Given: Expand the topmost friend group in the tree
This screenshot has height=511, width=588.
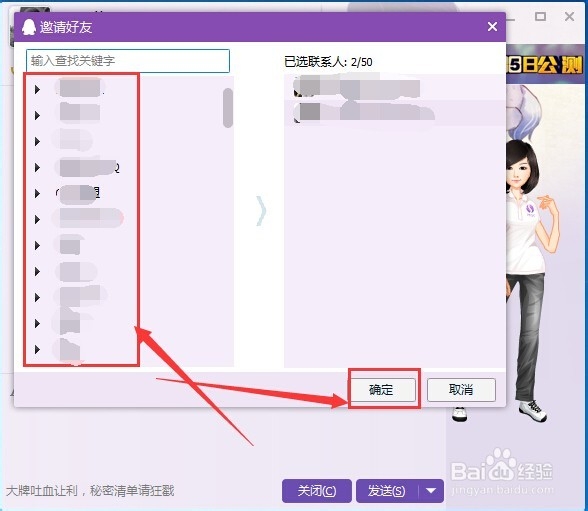Looking at the screenshot, I should (37, 90).
